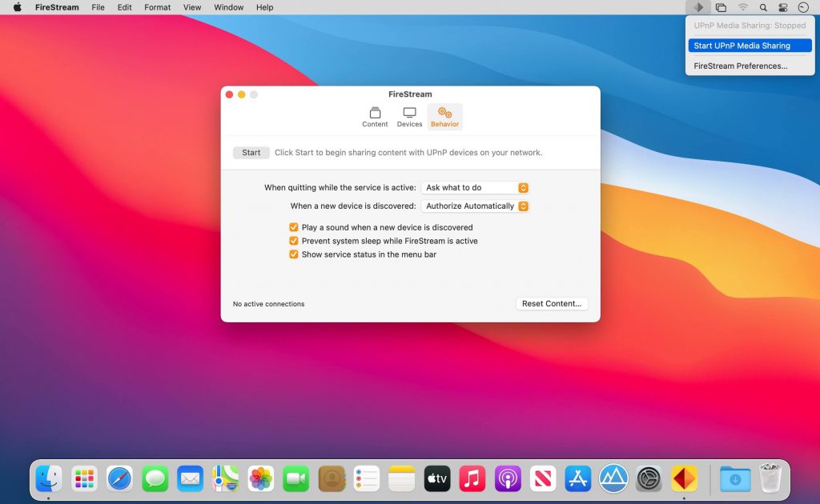Select the Behavior pane icon
Image resolution: width=820 pixels, height=504 pixels.
pyautogui.click(x=444, y=117)
